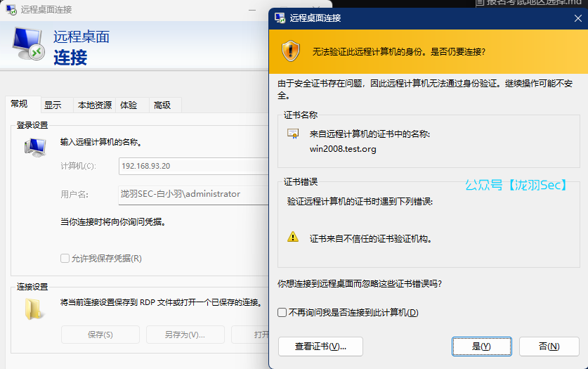
Task: Decline connection with the 否(N) button
Action: (x=549, y=347)
